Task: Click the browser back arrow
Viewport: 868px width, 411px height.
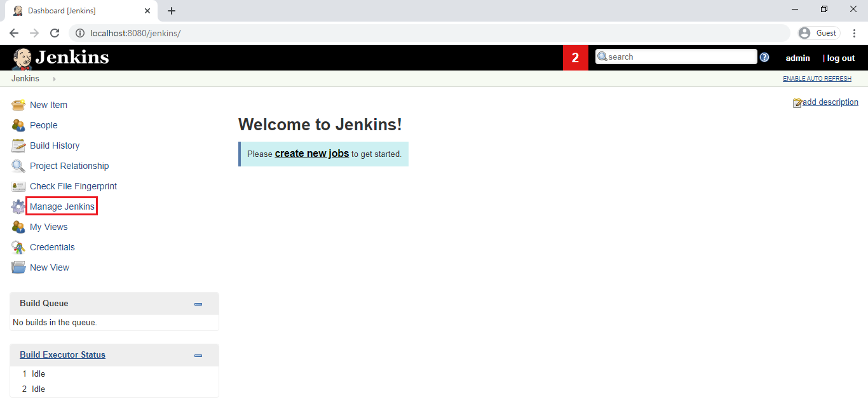Action: pos(14,33)
